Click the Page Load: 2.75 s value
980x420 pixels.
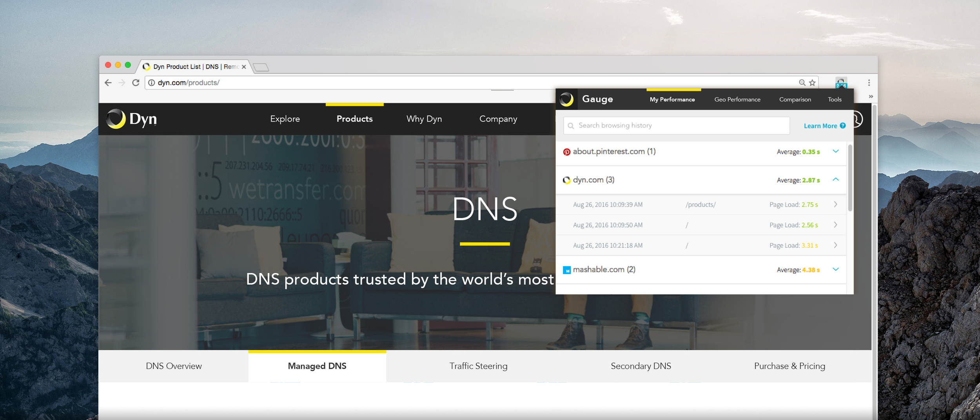pyautogui.click(x=793, y=205)
